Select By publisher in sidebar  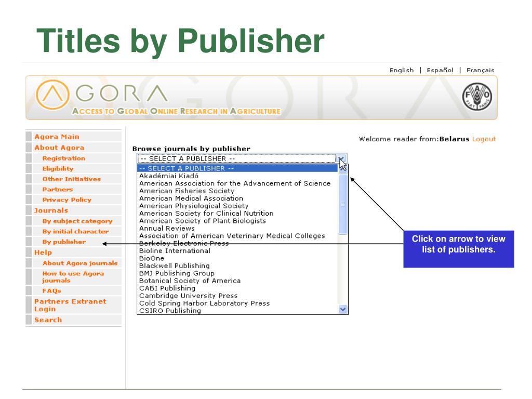coord(64,242)
